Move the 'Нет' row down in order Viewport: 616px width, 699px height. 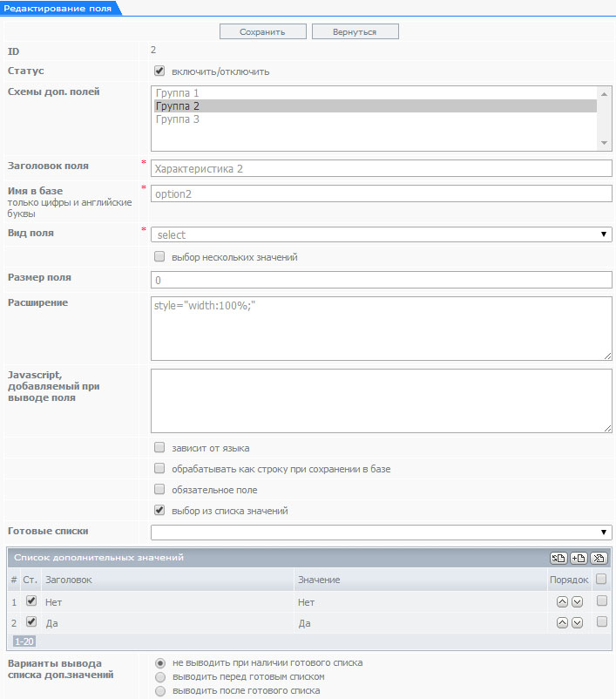[x=577, y=601]
